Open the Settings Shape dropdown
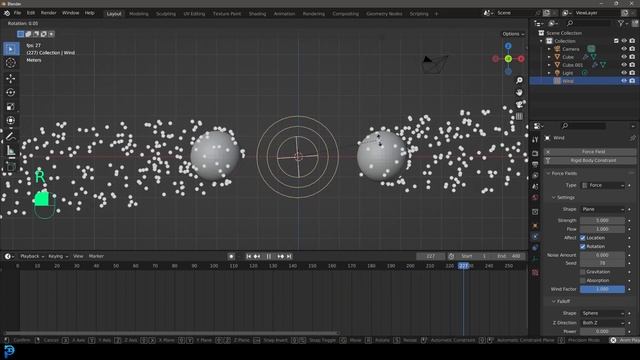The height and width of the screenshot is (360, 640). pos(602,209)
